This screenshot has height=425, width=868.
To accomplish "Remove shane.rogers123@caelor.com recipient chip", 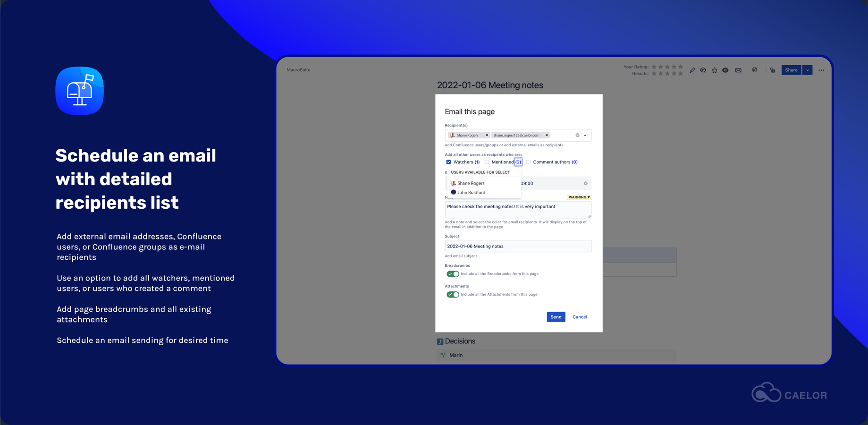I will tap(547, 135).
